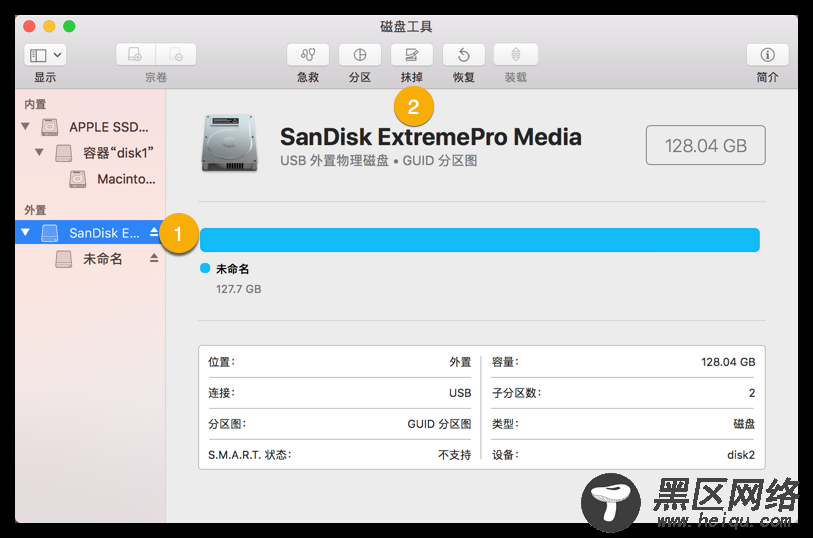813x538 pixels.
Task: Select APPLE SSD... in the sidebar
Action: [109, 127]
